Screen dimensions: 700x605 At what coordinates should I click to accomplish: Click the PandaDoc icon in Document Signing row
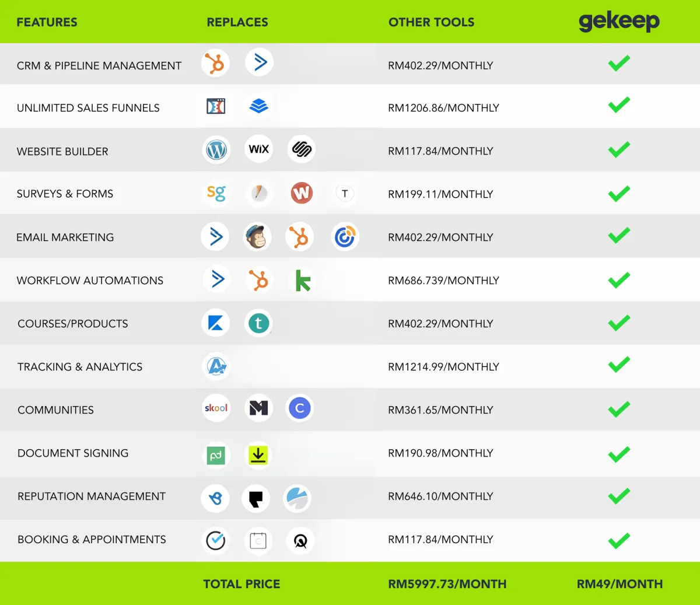[x=216, y=455]
